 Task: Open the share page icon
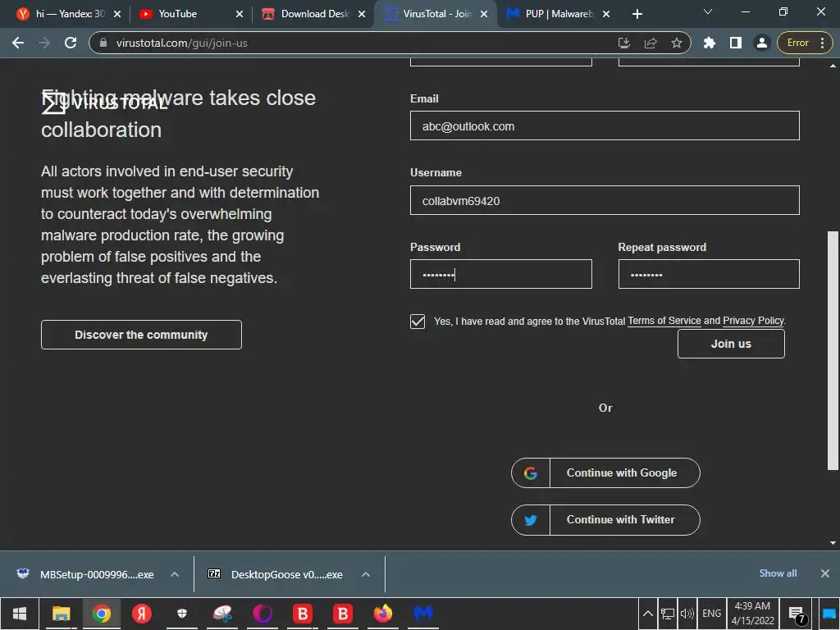[x=651, y=43]
